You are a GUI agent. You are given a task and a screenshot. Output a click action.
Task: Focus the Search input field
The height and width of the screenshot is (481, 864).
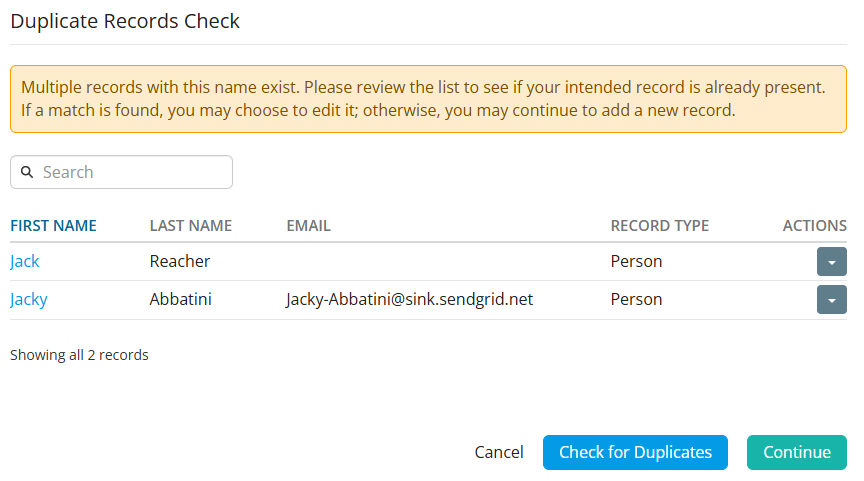[x=121, y=172]
